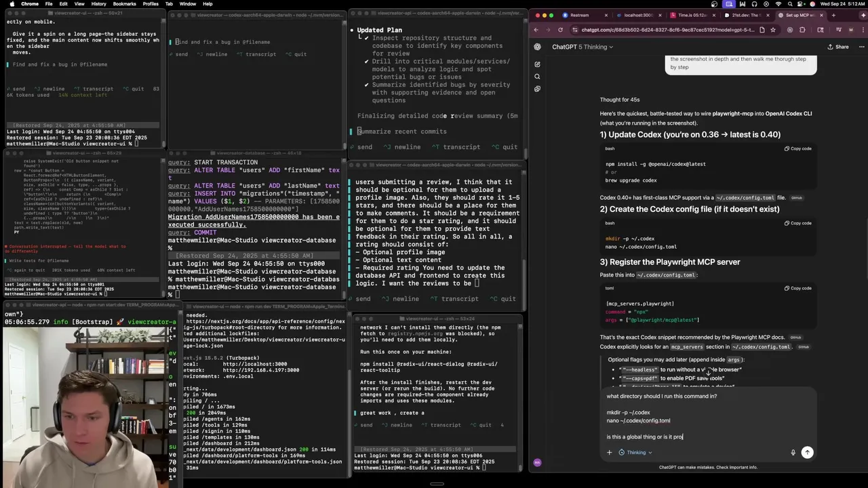Open the Thinking mode dropdown in composer
The image size is (868, 488).
635,452
